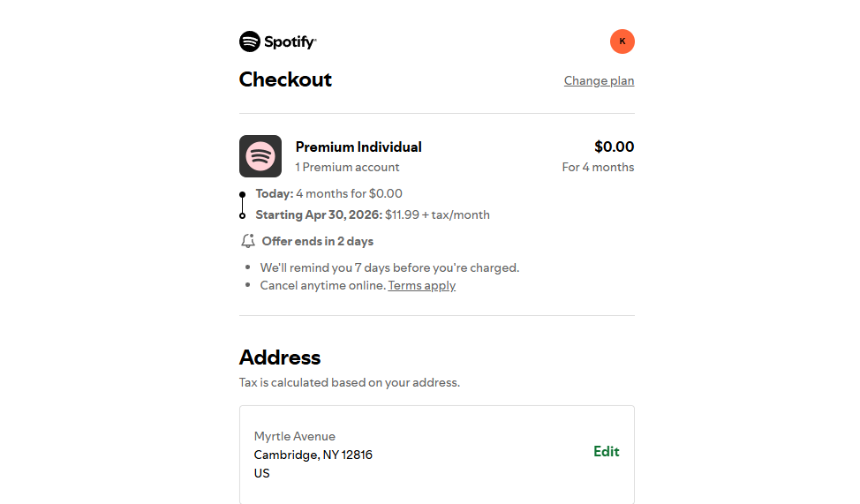
Task: Click the Checkout heading
Action: tap(285, 79)
